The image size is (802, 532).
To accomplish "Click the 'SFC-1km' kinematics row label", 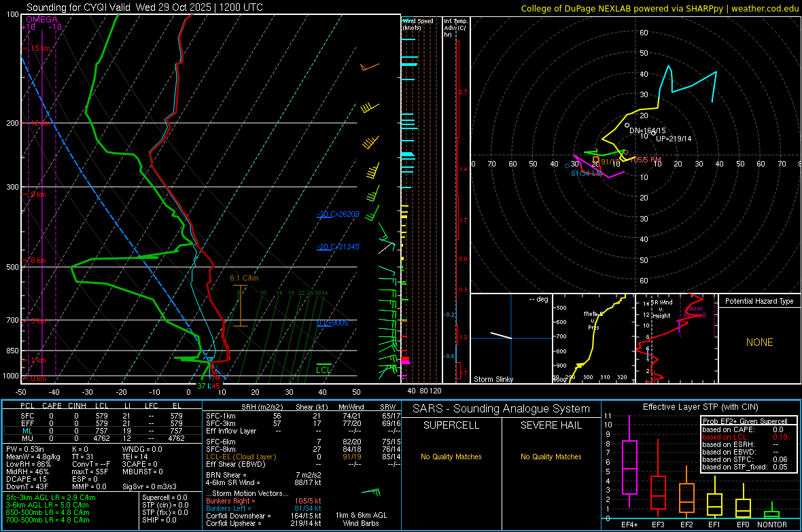I will click(x=220, y=416).
